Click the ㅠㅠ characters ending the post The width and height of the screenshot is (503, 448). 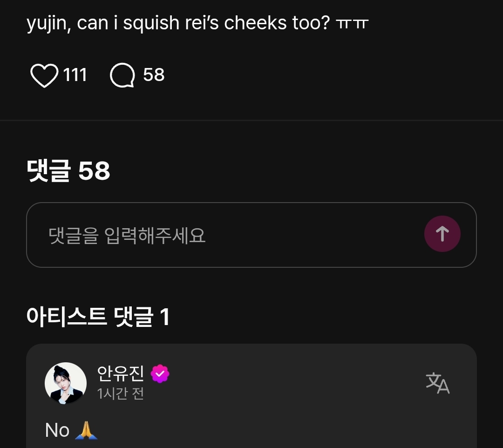(x=352, y=24)
